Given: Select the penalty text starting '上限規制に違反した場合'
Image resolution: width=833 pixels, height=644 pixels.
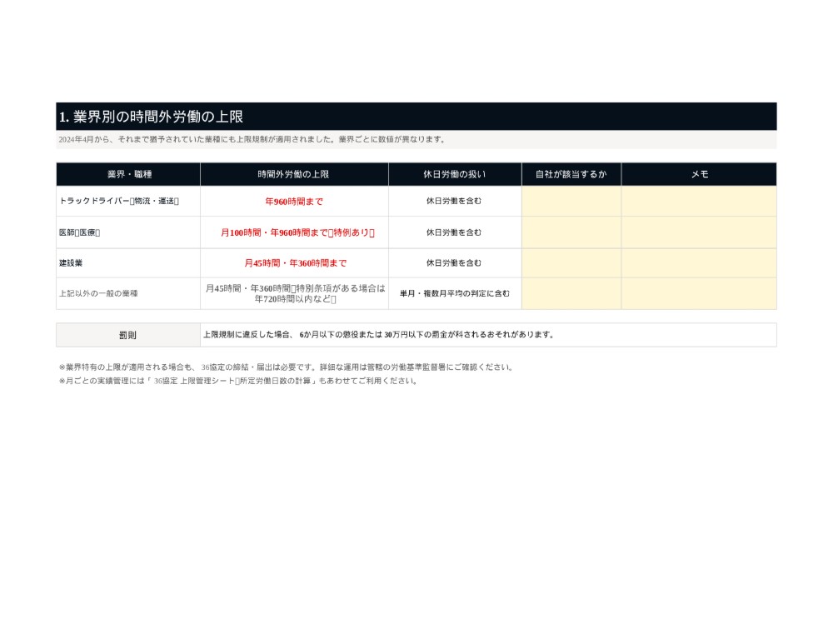Looking at the screenshot, I should [379, 335].
